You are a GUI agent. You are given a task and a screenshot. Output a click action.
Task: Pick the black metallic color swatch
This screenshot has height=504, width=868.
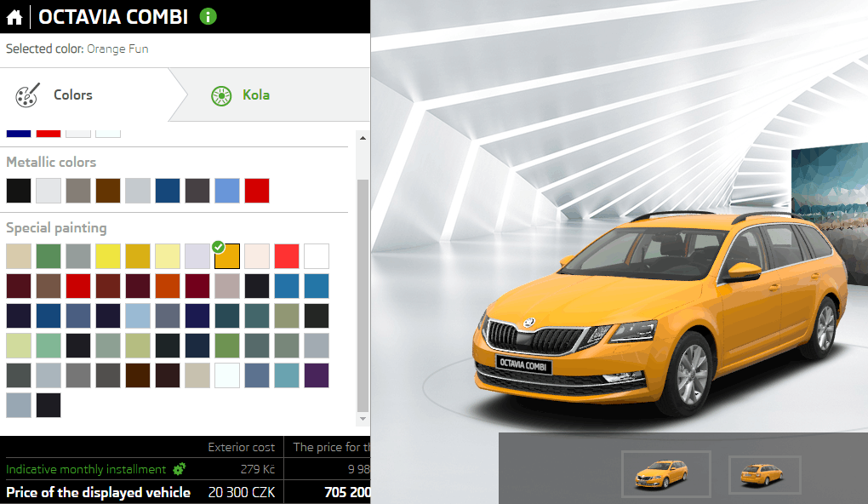pos(19,191)
